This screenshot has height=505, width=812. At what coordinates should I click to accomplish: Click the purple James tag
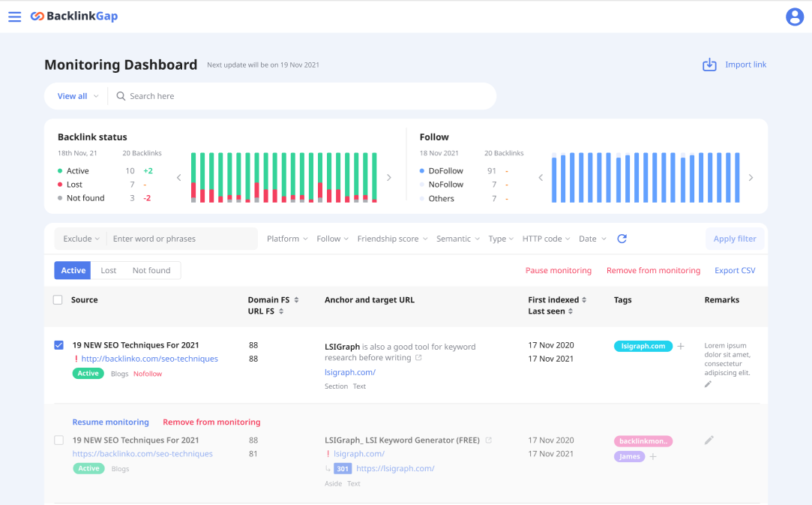tap(629, 457)
